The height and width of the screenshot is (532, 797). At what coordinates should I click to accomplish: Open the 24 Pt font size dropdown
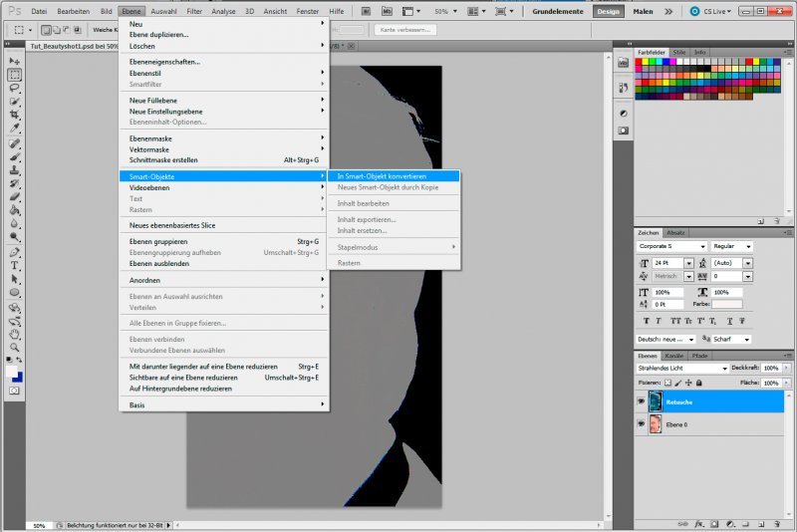point(688,263)
